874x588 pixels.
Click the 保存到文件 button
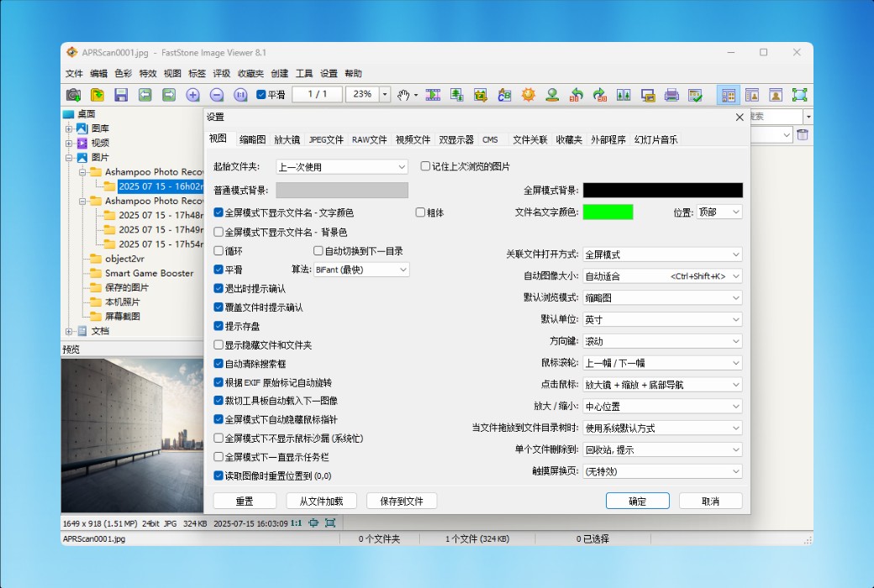coord(402,501)
